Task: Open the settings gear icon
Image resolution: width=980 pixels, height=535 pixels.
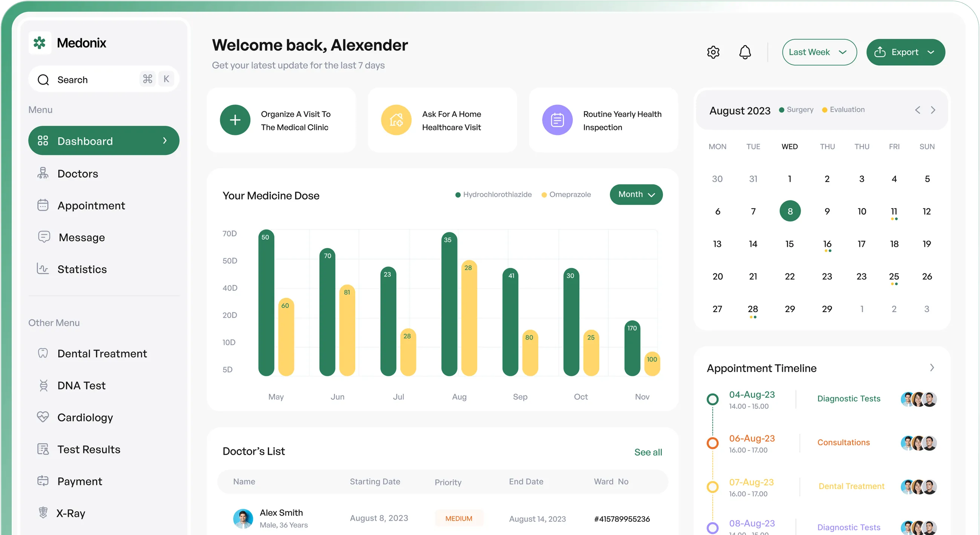Action: pos(713,52)
